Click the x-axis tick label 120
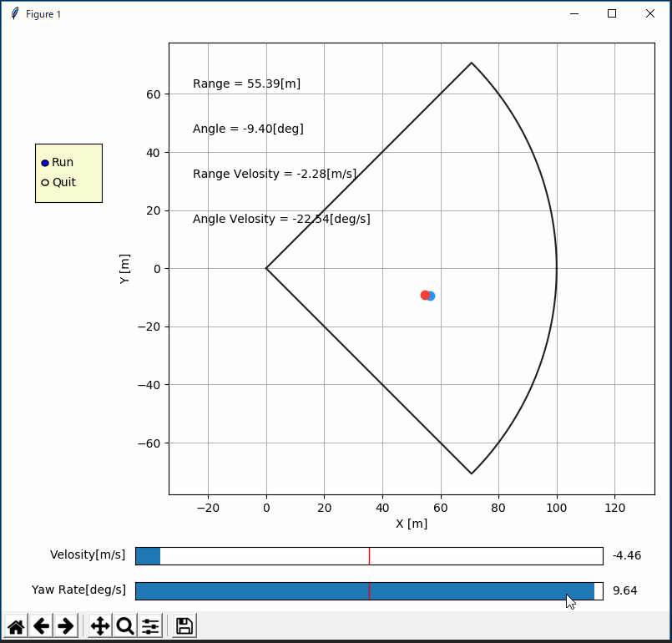 click(x=615, y=508)
